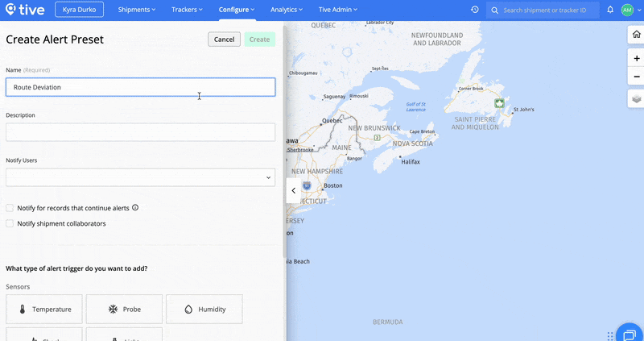644x341 pixels.
Task: Enable notify shipment collaborators
Action: point(10,224)
